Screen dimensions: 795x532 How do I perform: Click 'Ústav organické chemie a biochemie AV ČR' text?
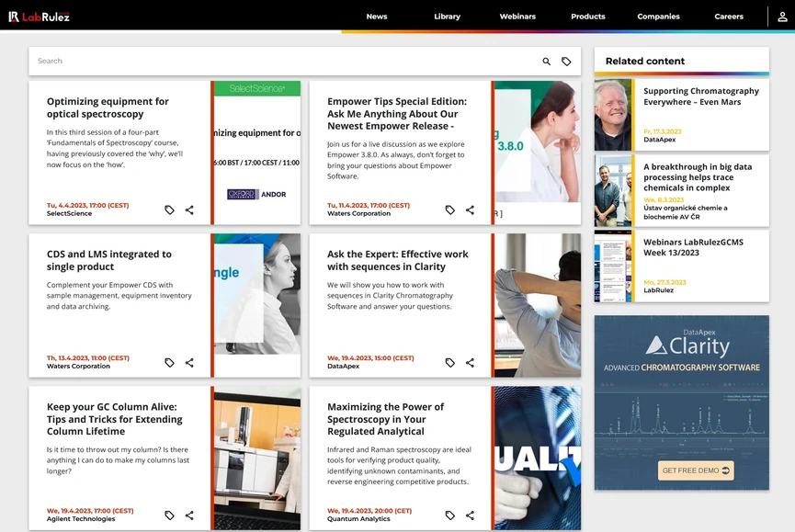click(686, 212)
